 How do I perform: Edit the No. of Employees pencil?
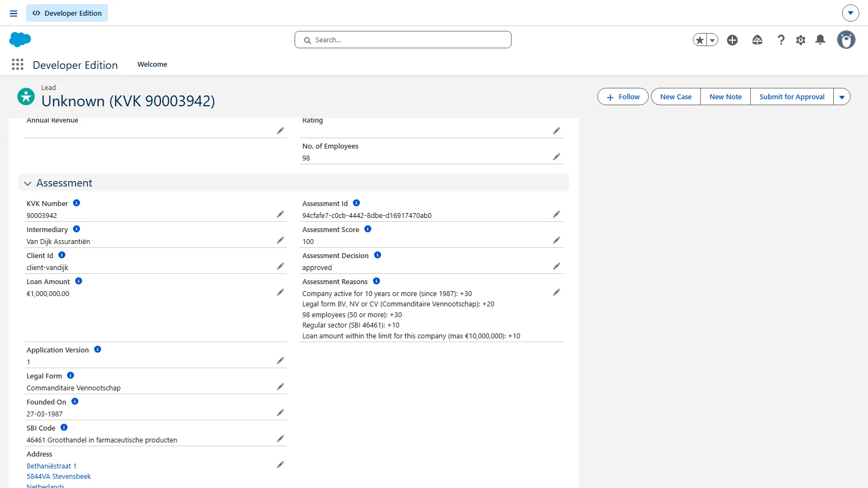click(x=557, y=157)
